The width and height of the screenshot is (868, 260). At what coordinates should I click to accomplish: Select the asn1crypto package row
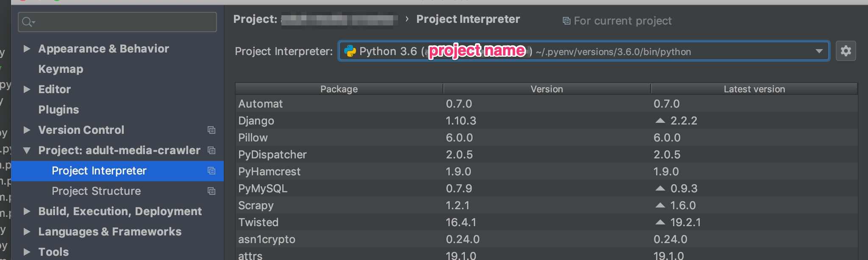click(546, 239)
